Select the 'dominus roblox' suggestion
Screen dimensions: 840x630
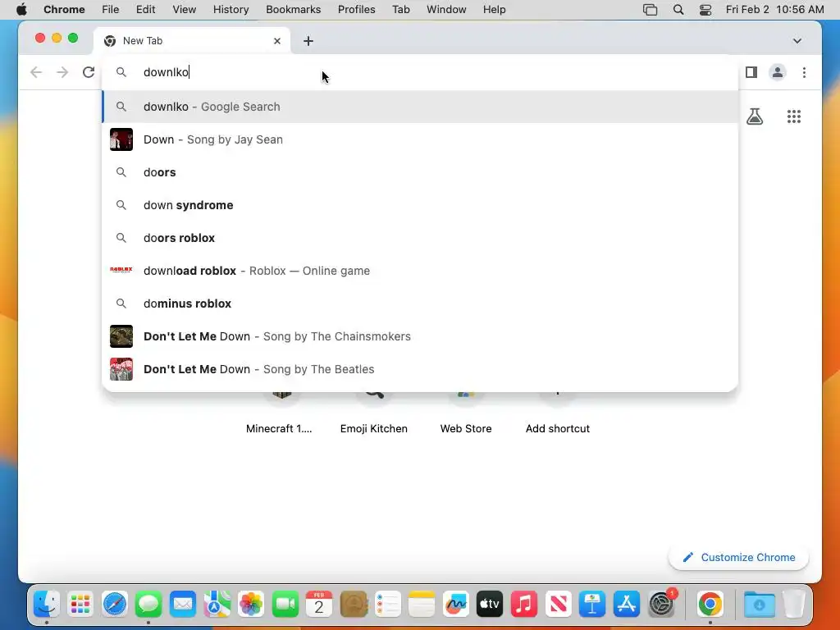coord(421,304)
